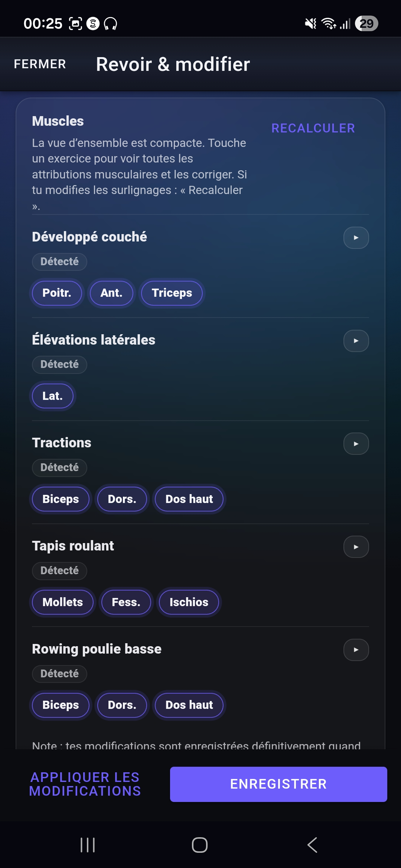Viewport: 401px width, 868px height.
Task: Toggle the Fess. muscle chip
Action: click(126, 602)
